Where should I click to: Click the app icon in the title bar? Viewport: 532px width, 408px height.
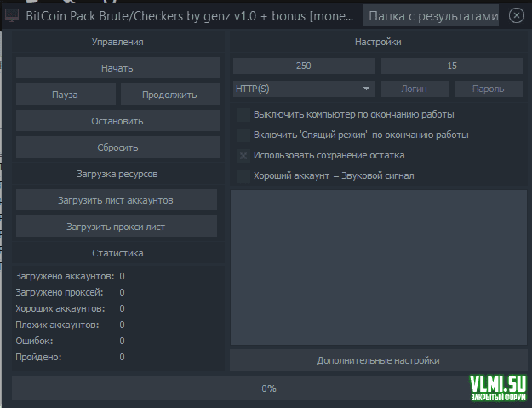coord(13,15)
